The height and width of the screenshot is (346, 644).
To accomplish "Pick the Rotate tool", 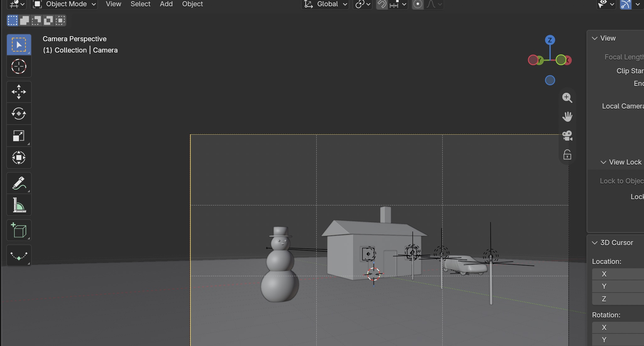I will point(19,114).
